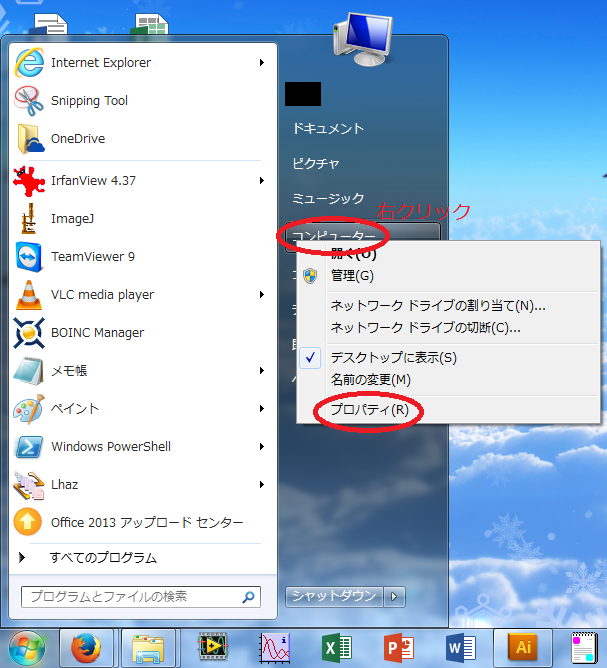Expand the Lhaz jump list arrow
This screenshot has height=668, width=607.
click(x=262, y=485)
